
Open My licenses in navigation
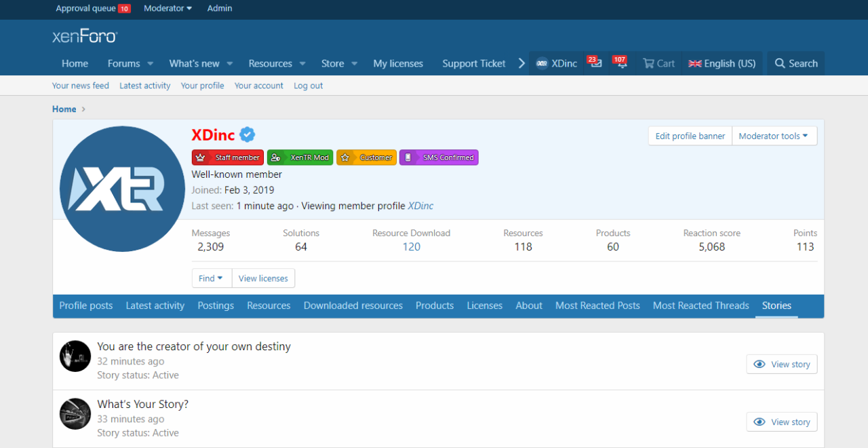tap(398, 63)
